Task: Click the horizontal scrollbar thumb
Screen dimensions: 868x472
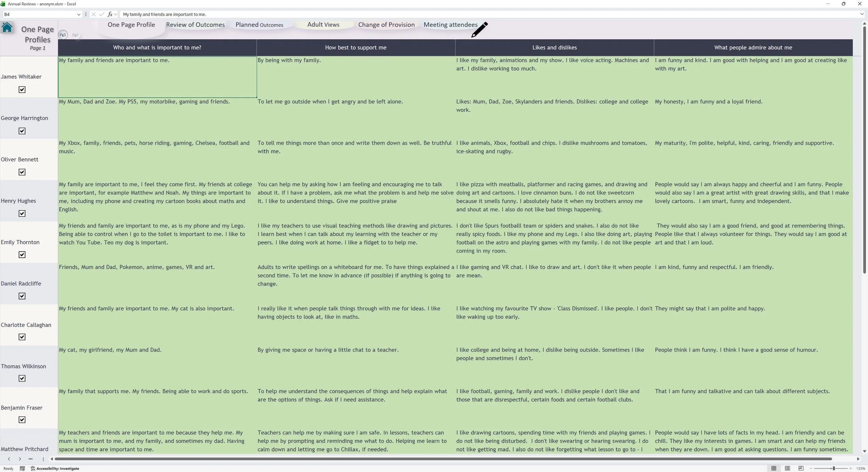Action: coord(443,459)
